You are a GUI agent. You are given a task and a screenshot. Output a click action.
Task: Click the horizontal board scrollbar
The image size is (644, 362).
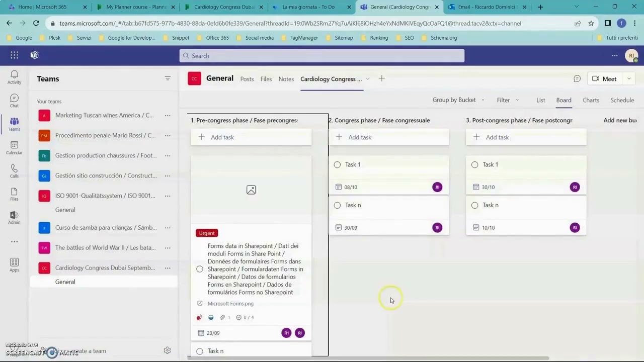point(368,358)
